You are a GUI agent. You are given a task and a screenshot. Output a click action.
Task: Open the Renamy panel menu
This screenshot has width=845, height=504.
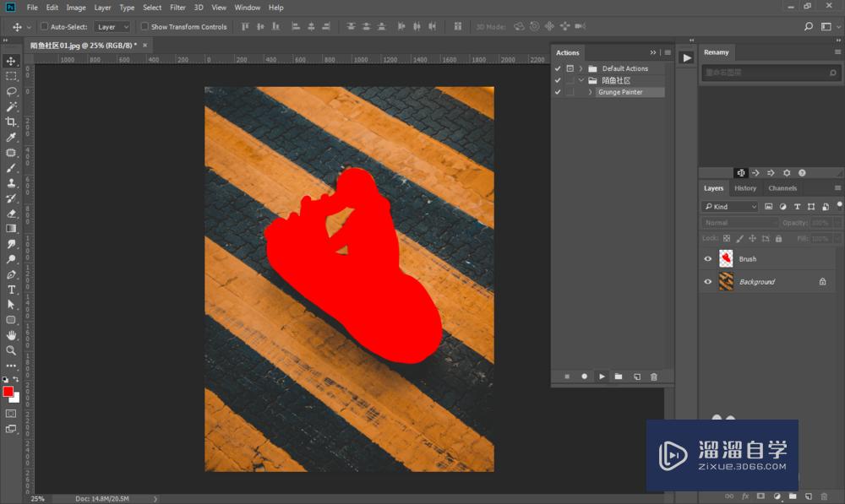click(x=838, y=51)
